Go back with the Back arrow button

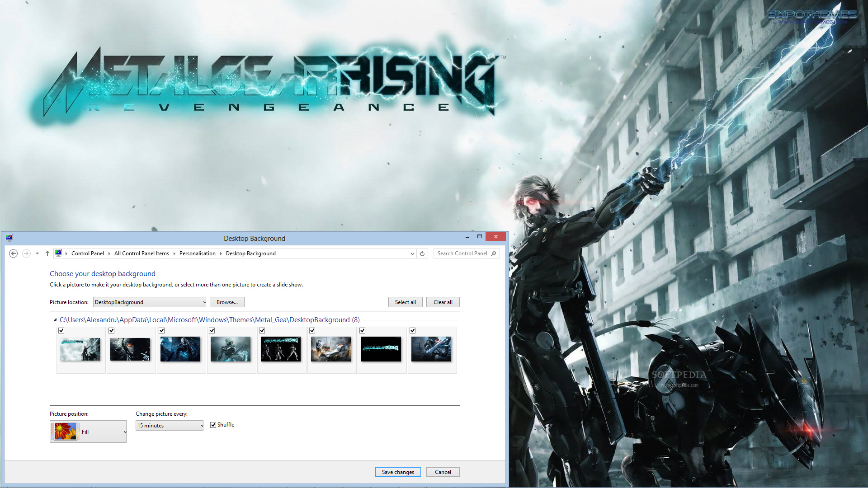tap(14, 253)
